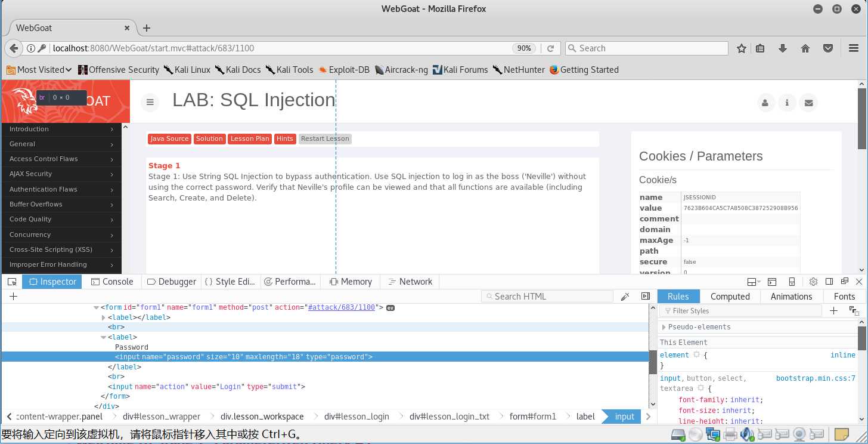The width and height of the screenshot is (868, 444).
Task: Expand the Access Control Flaws category
Action: [61, 159]
